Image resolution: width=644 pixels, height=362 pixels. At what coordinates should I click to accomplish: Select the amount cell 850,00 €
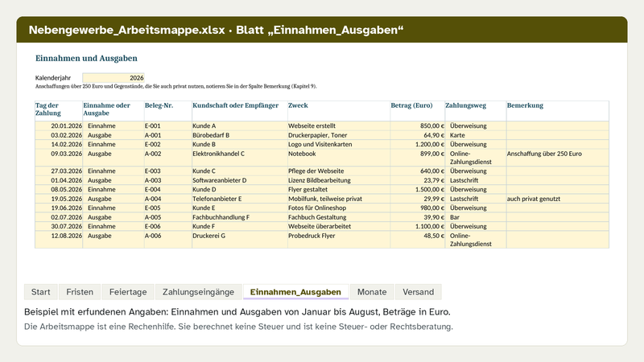(x=417, y=126)
